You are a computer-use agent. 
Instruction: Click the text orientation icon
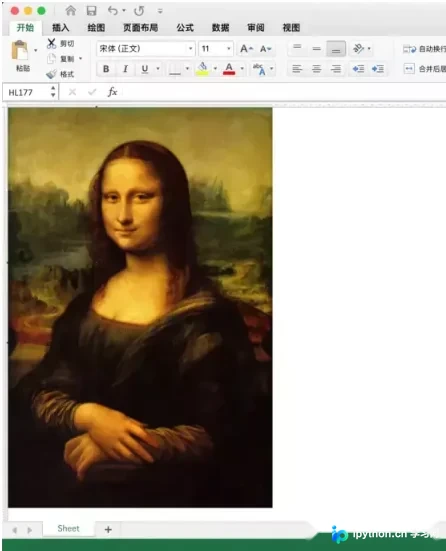click(x=358, y=48)
